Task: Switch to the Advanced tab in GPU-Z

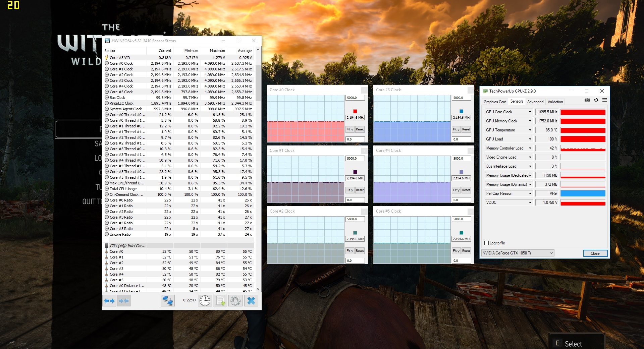Action: (x=535, y=102)
